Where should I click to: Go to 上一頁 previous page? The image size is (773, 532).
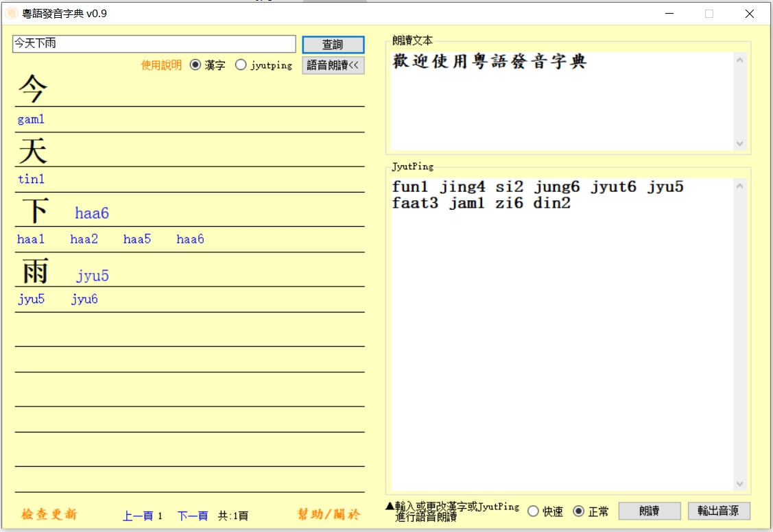click(x=137, y=516)
